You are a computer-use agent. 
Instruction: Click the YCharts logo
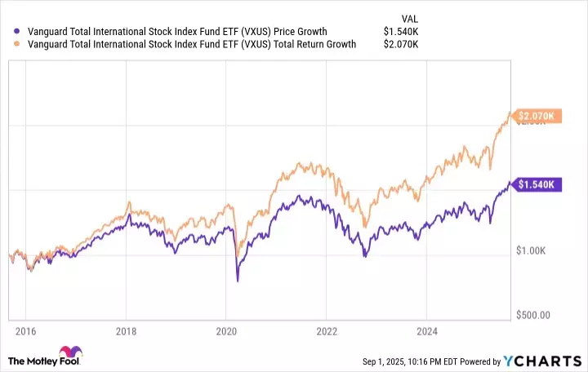click(546, 361)
